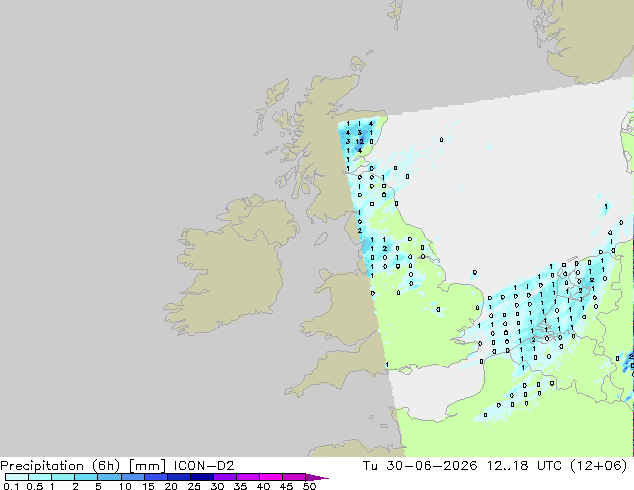
Task: Select the 25–30 mm dark navy legend swatch
Action: coord(202,477)
